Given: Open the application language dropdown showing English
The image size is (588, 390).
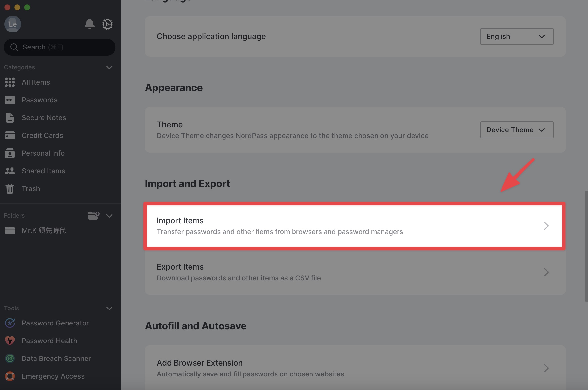Looking at the screenshot, I should click(x=517, y=36).
